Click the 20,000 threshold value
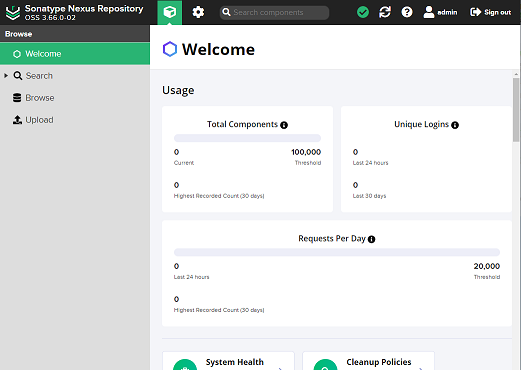The image size is (521, 370). (x=487, y=266)
